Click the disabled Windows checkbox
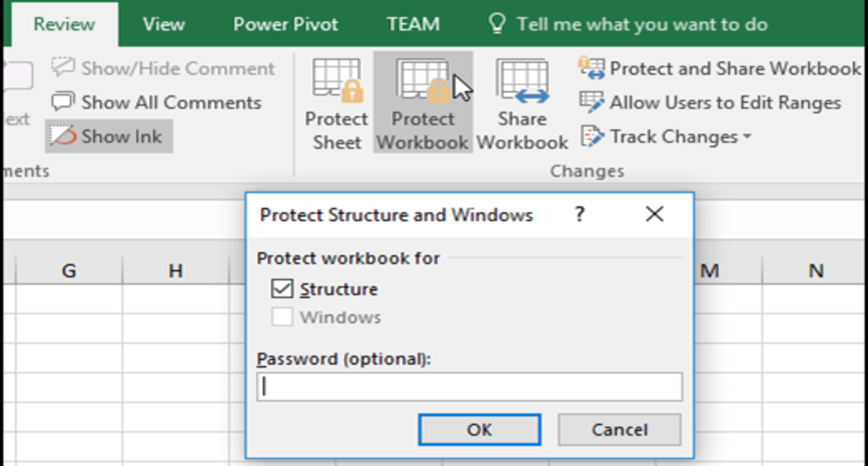This screenshot has width=868, height=466. (282, 317)
